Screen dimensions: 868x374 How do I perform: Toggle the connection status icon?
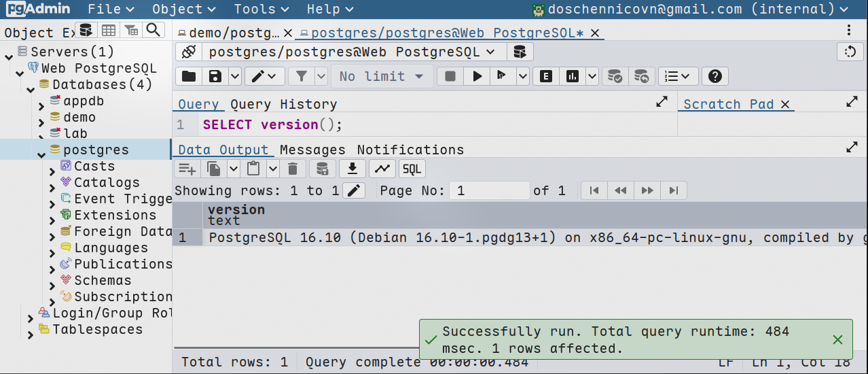click(x=189, y=52)
